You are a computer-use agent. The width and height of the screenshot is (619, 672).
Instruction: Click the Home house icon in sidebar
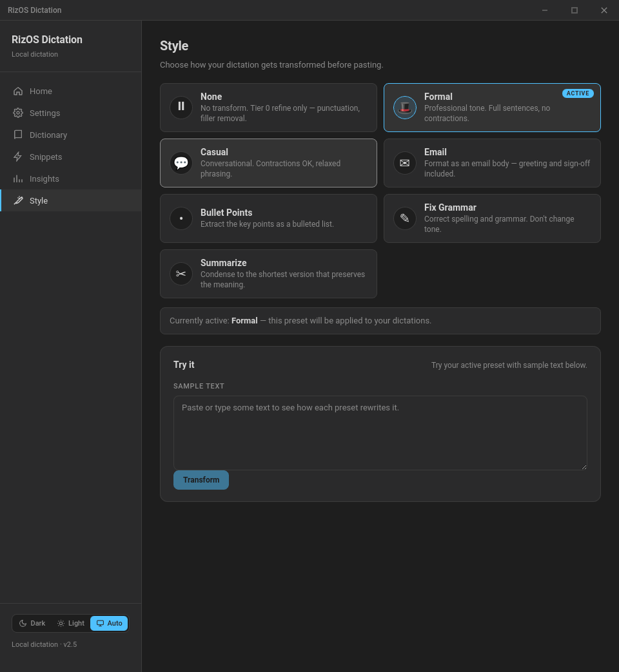point(18,91)
